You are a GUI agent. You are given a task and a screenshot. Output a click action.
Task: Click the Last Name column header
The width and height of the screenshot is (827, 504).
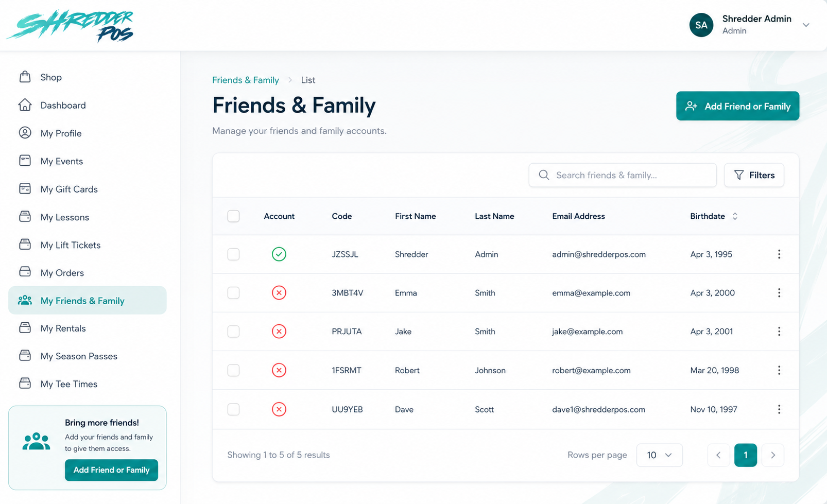494,216
